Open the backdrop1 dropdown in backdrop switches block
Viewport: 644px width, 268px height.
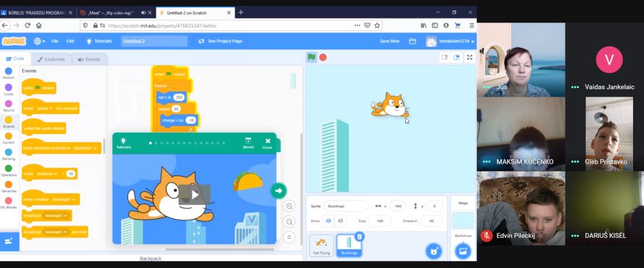[x=86, y=148]
